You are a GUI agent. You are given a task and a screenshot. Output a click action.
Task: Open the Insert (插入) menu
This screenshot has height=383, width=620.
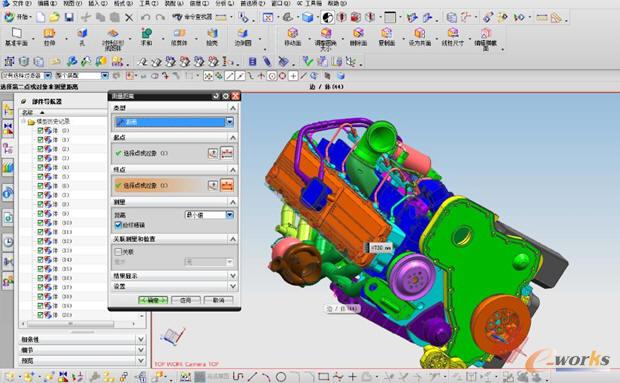tap(97, 3)
